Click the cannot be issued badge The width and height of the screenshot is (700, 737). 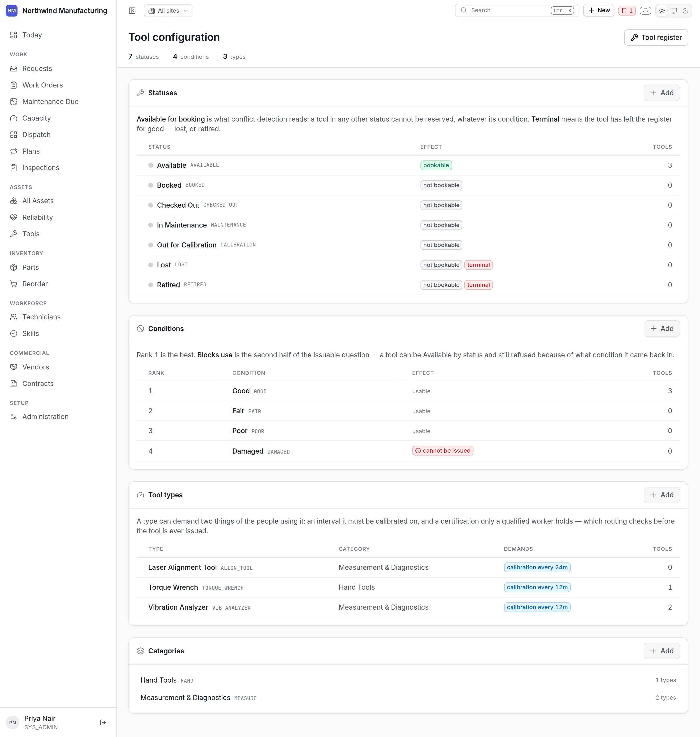click(443, 451)
